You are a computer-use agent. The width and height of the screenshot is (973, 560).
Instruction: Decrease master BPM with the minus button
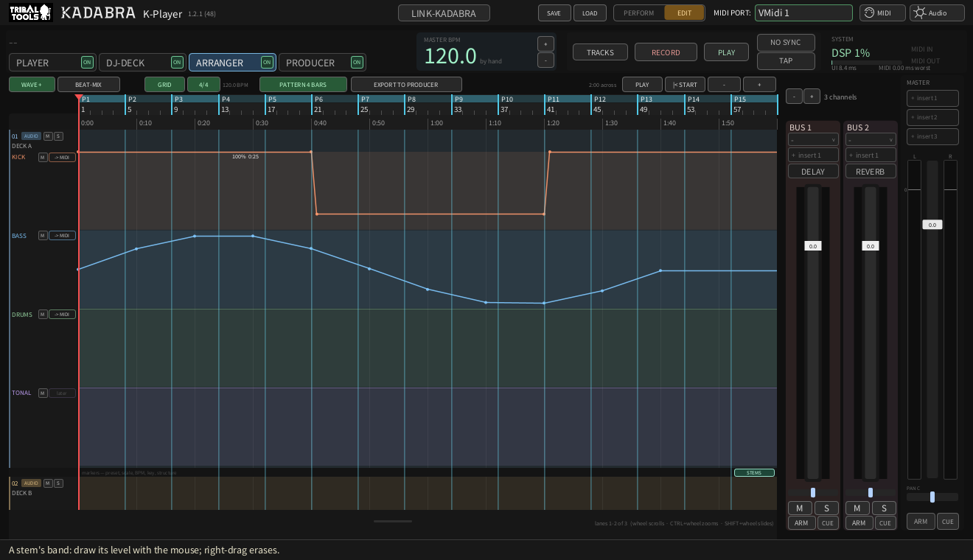546,60
